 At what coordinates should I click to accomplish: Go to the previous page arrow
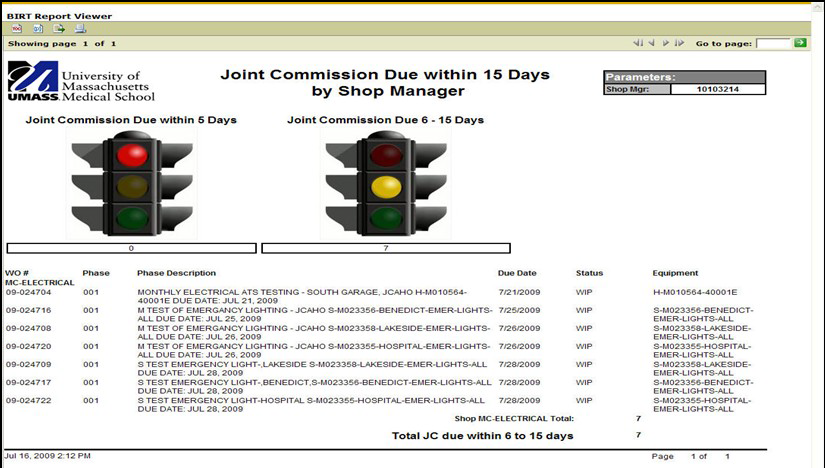pos(651,44)
